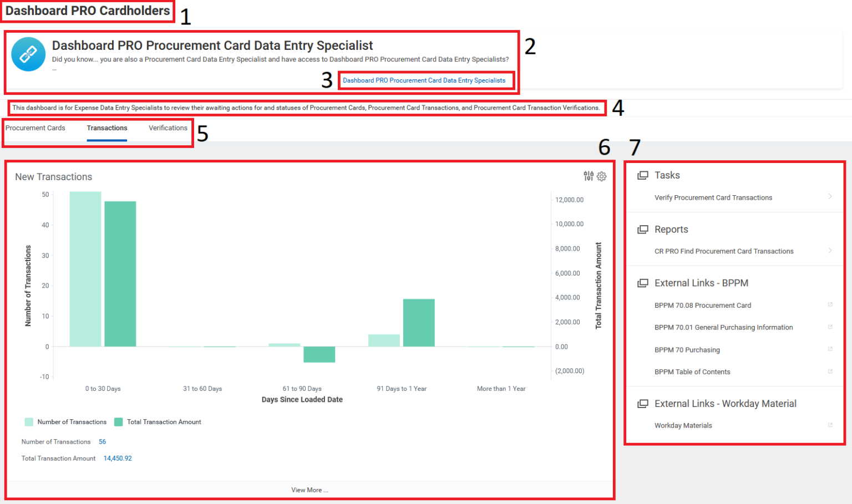Open Dashboard PRO Procurement Card Data Entry Specialists link
Screen dimensions: 852x504
(425, 80)
